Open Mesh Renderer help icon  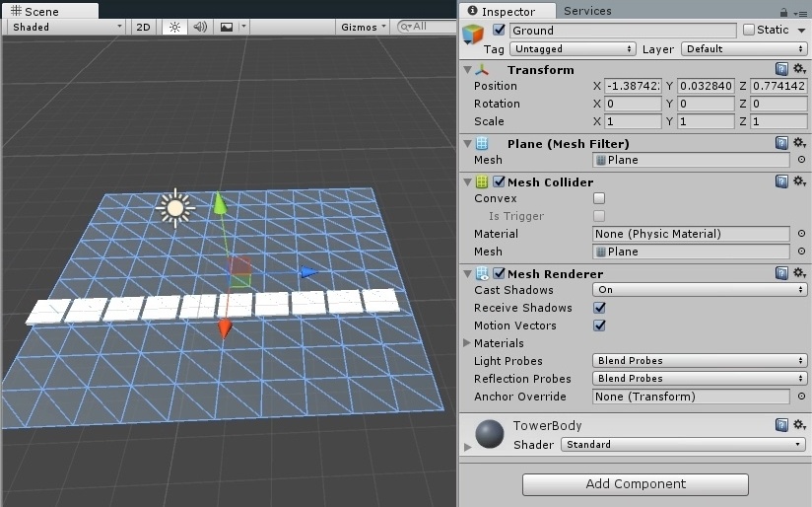(782, 273)
